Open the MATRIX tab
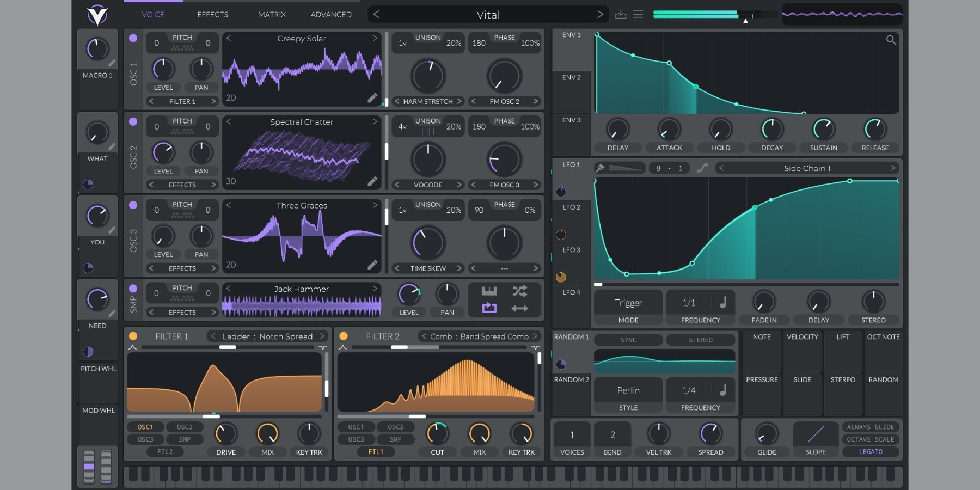The image size is (980, 490). 272,15
